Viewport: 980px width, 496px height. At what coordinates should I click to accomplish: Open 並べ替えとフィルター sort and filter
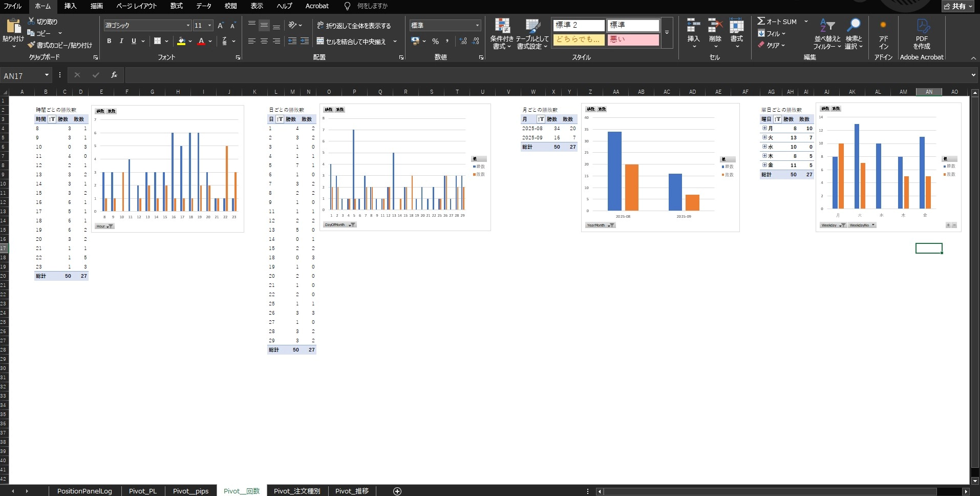(x=827, y=34)
